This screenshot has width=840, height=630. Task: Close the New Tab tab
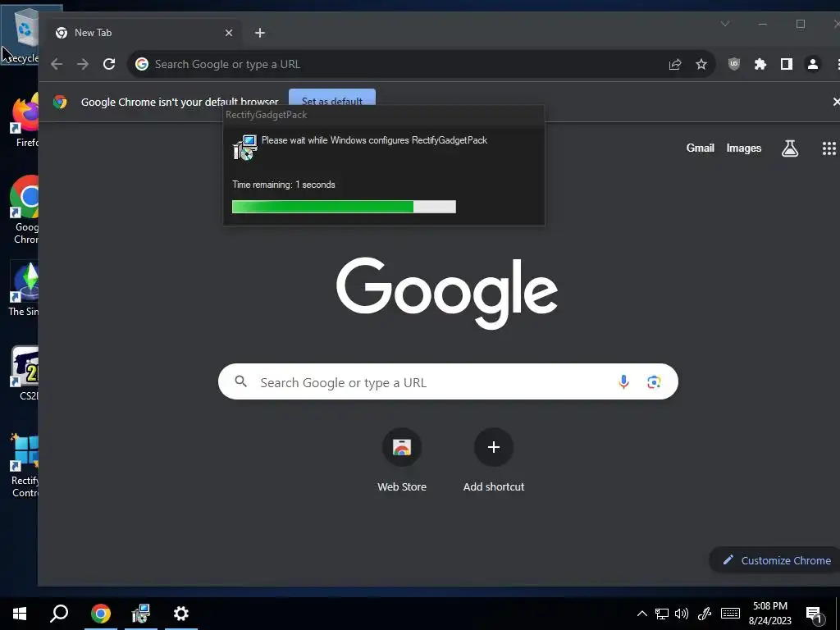[229, 33]
